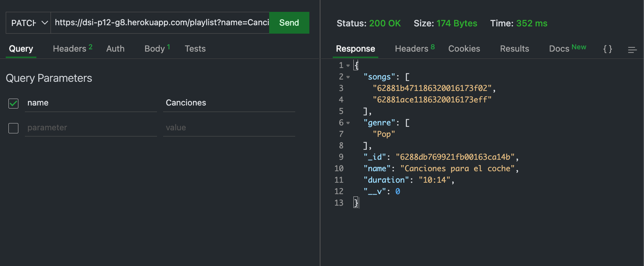Collapse the genre array fold arrow
The width and height of the screenshot is (644, 266).
348,123
